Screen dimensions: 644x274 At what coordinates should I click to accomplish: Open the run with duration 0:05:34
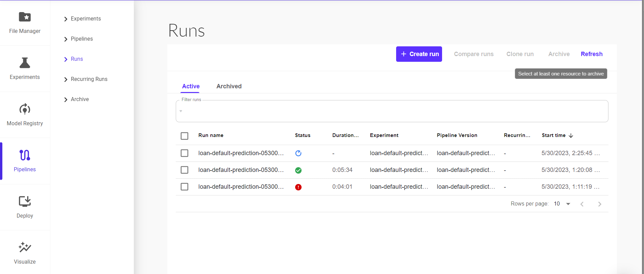pyautogui.click(x=241, y=170)
